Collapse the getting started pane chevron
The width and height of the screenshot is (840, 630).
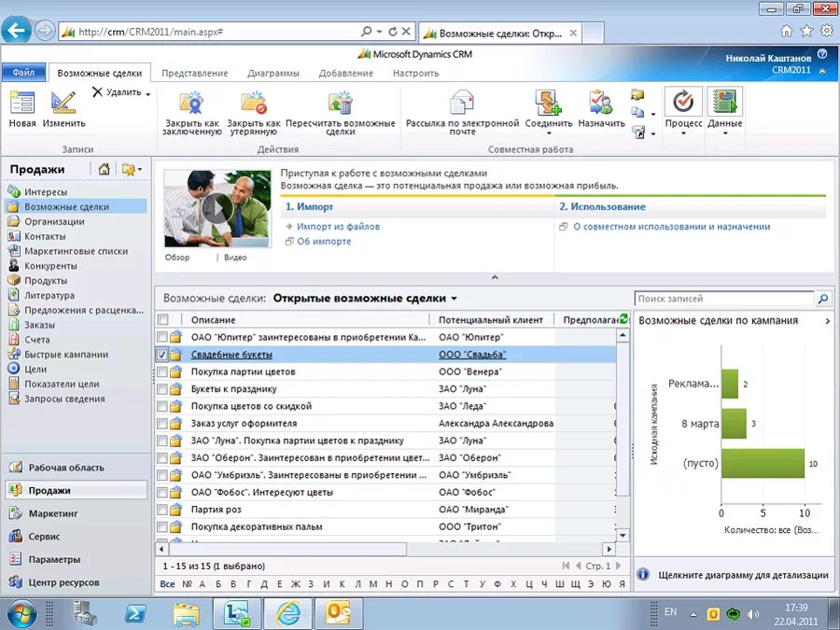[x=495, y=277]
